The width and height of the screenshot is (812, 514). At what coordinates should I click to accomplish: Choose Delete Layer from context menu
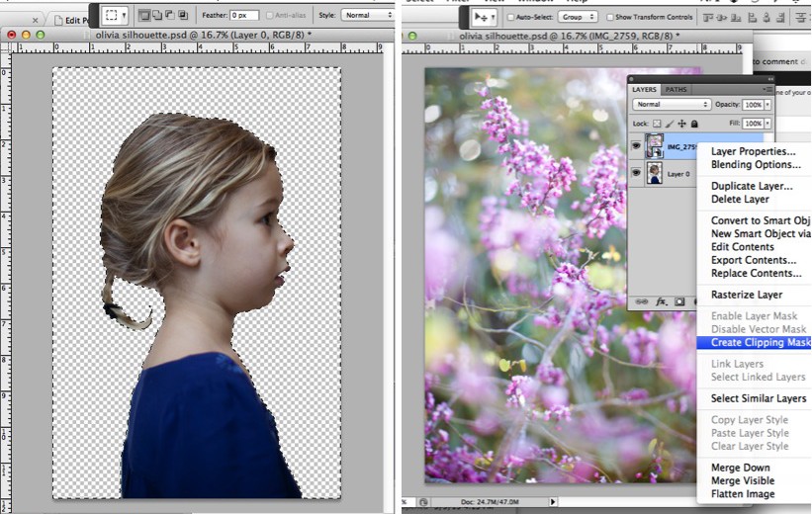point(740,200)
